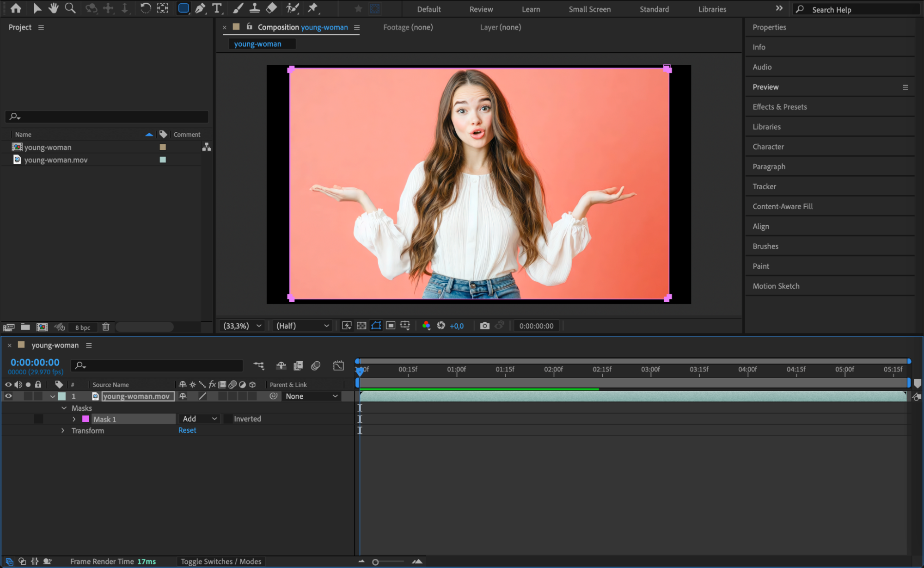
Task: Open the Footage (none) tab
Action: click(x=408, y=27)
